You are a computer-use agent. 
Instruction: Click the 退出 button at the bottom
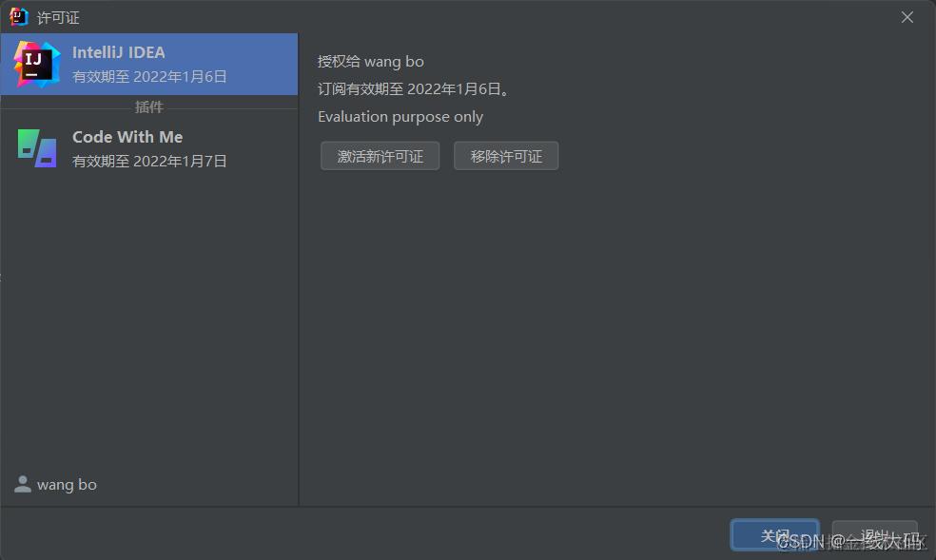874,535
